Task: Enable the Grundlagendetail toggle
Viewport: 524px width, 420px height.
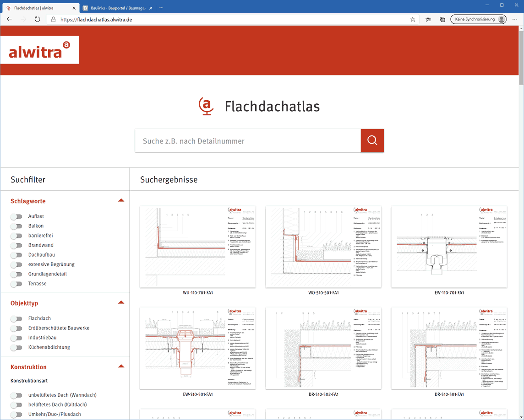Action: click(x=16, y=274)
